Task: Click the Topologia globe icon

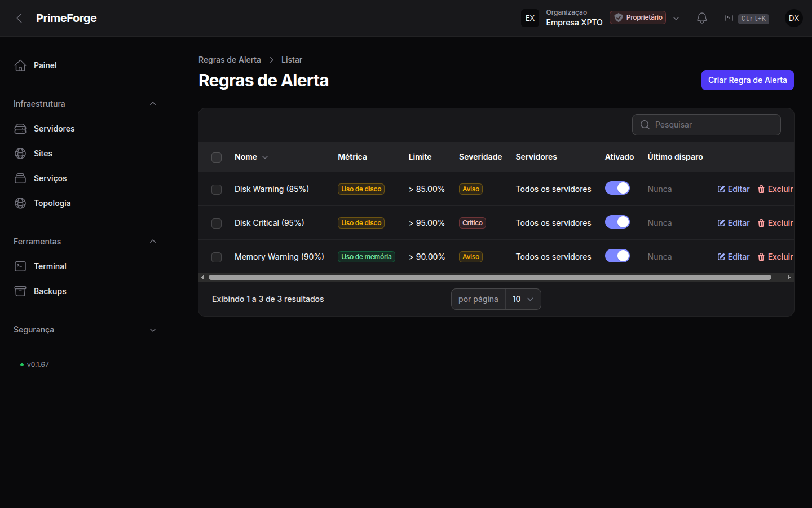Action: [20, 203]
